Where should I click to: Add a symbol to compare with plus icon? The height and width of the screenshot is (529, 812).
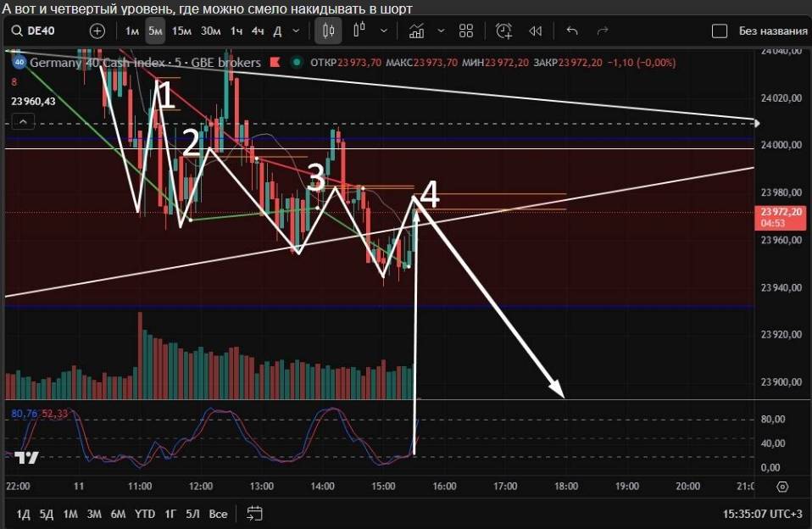coord(97,31)
